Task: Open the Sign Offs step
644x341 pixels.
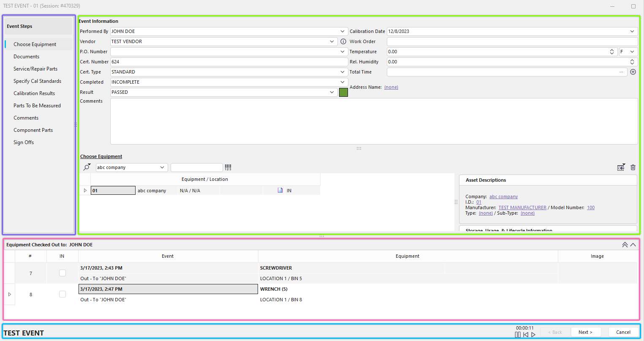Action: (24, 142)
